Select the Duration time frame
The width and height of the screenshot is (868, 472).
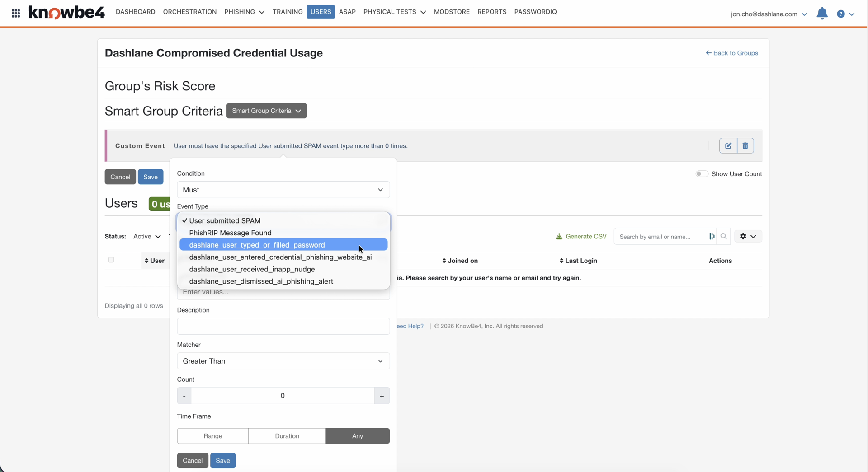coord(287,436)
